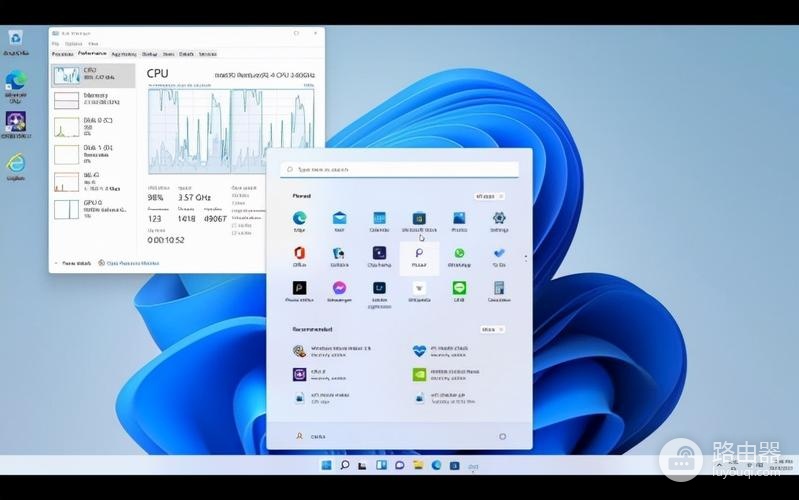Open Options menu in Task Manager
This screenshot has width=799, height=500.
pyautogui.click(x=73, y=44)
